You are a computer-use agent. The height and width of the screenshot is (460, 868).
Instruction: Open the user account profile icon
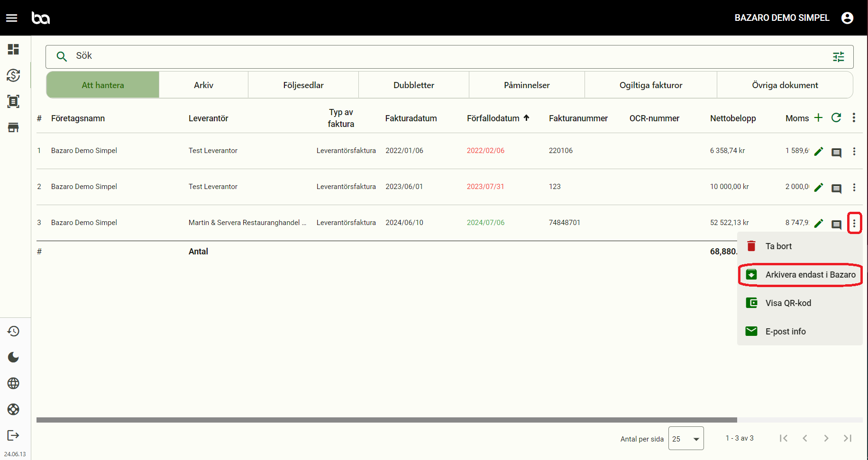tap(847, 18)
